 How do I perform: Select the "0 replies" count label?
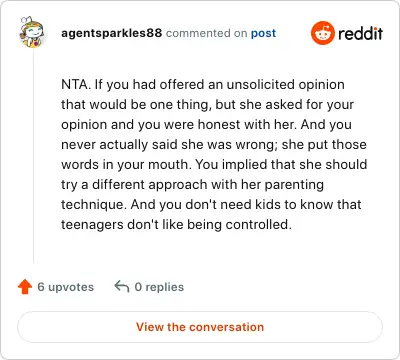tap(159, 287)
